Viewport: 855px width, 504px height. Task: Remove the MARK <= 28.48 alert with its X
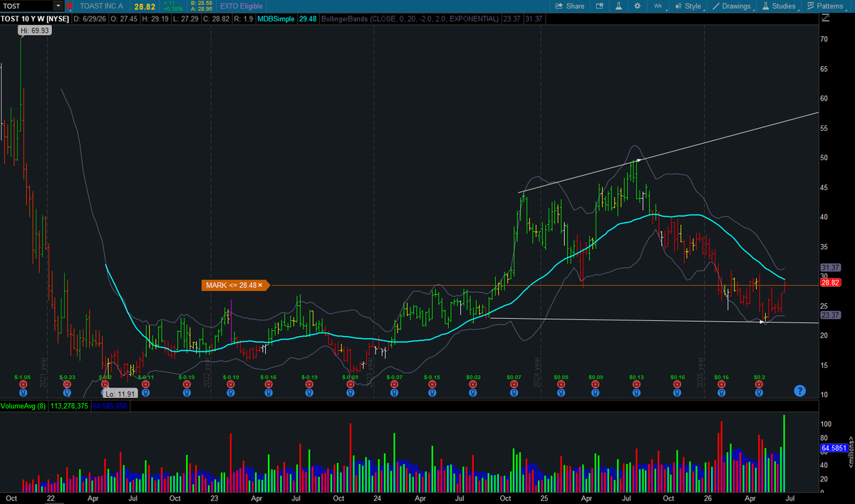click(x=260, y=285)
